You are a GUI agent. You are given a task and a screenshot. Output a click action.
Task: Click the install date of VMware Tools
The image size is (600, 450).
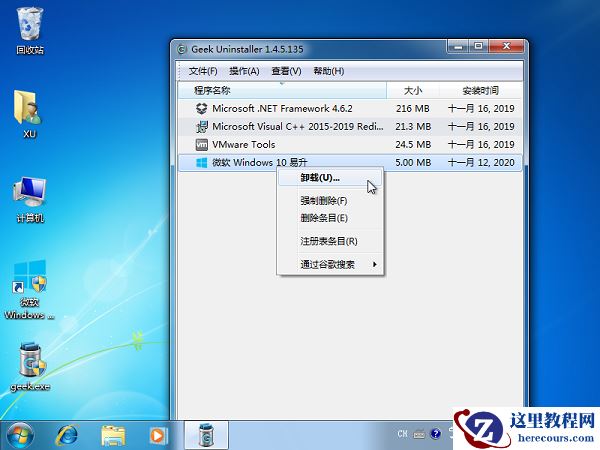(481, 145)
